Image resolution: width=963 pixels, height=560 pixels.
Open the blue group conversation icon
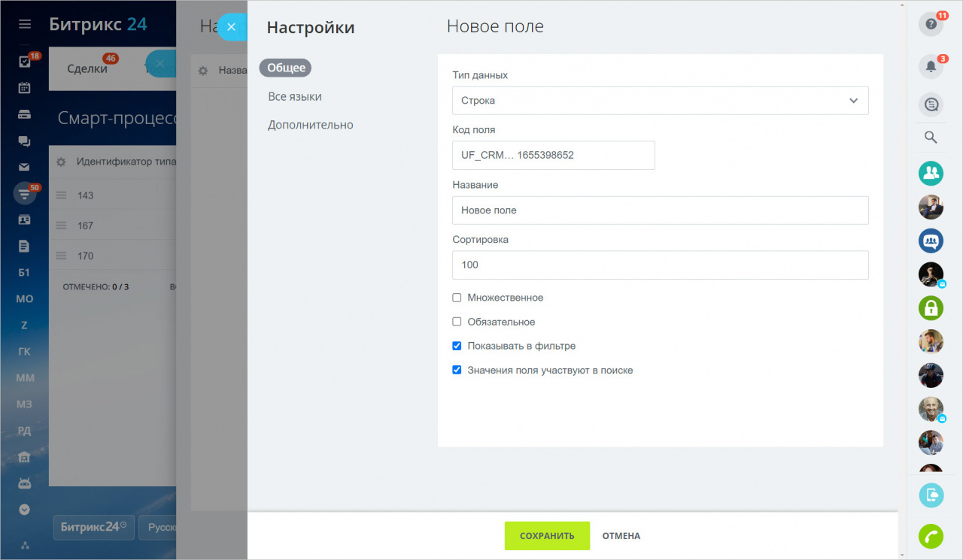tap(931, 241)
